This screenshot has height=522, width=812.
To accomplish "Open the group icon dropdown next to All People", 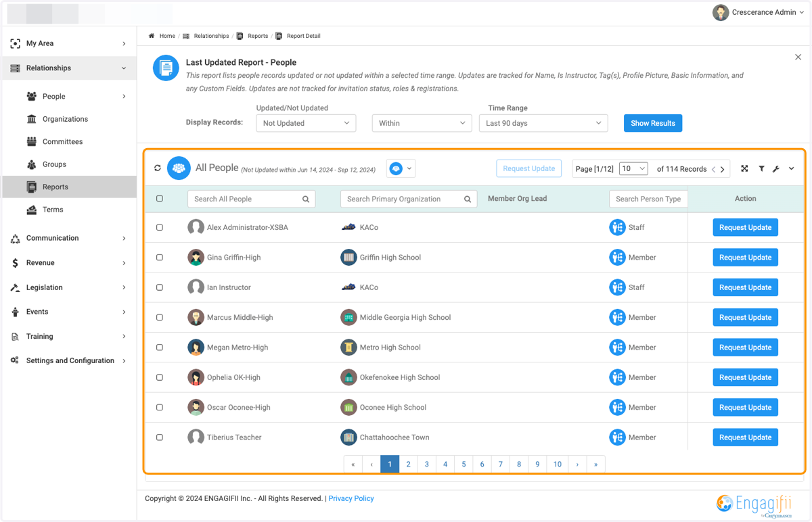I will pyautogui.click(x=401, y=168).
